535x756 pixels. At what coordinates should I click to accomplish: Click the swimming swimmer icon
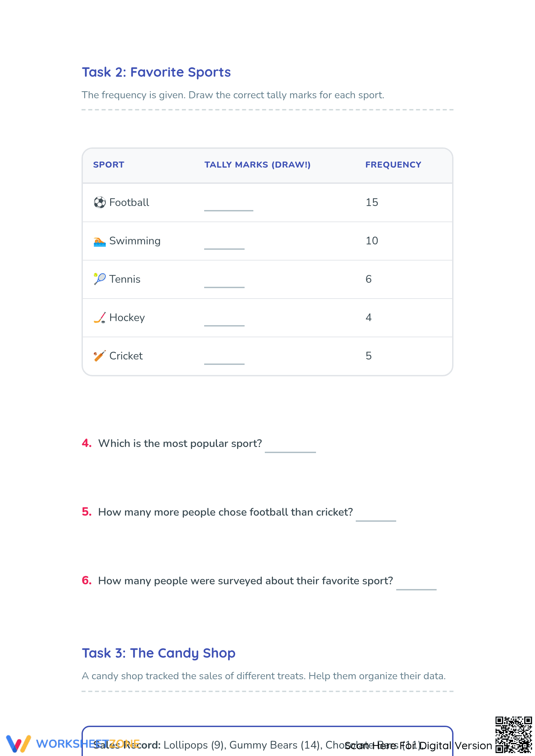click(x=100, y=241)
